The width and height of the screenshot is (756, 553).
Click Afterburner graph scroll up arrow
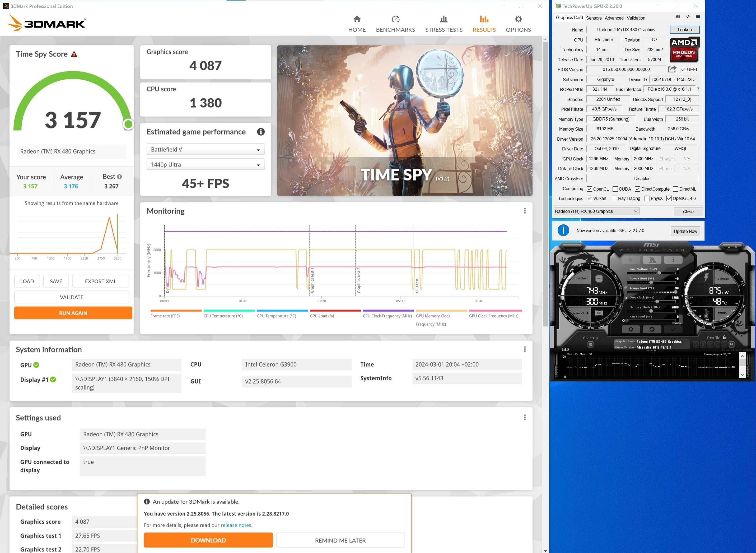pyautogui.click(x=742, y=356)
